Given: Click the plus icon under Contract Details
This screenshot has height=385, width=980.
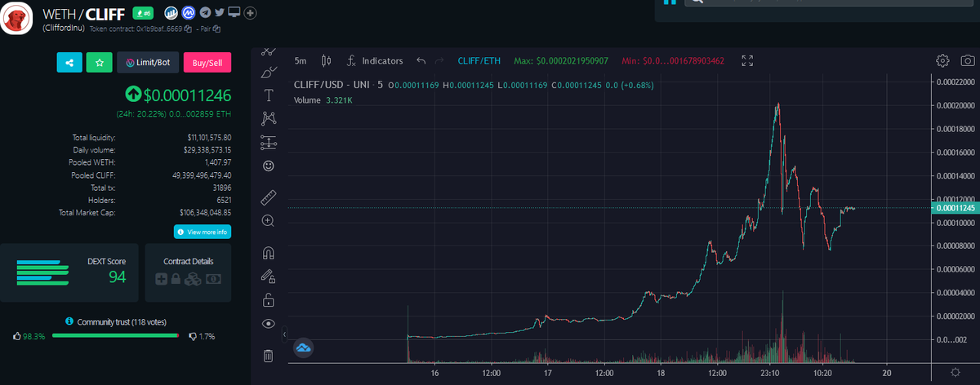Looking at the screenshot, I should pyautogui.click(x=162, y=279).
